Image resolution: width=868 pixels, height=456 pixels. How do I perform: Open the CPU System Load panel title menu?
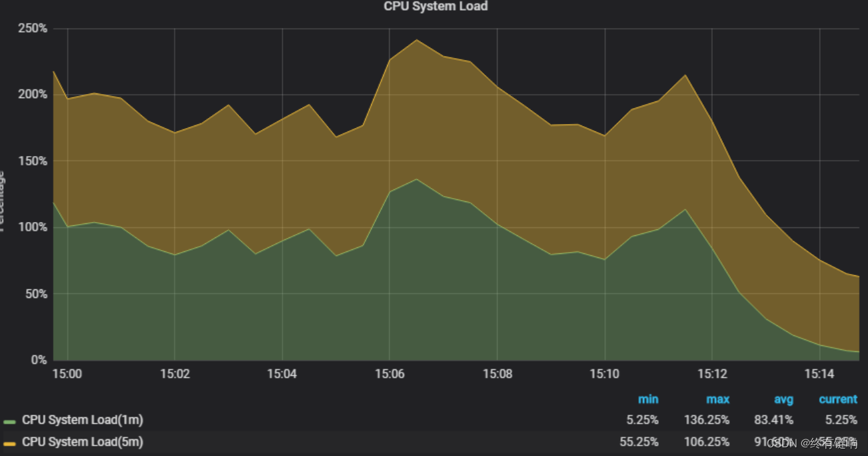tap(436, 7)
